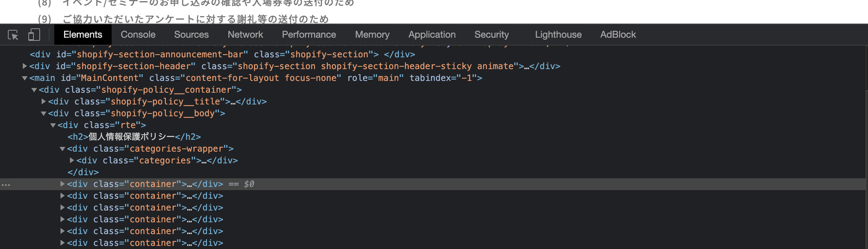Open the Application tab
The height and width of the screenshot is (249, 868).
tap(432, 35)
